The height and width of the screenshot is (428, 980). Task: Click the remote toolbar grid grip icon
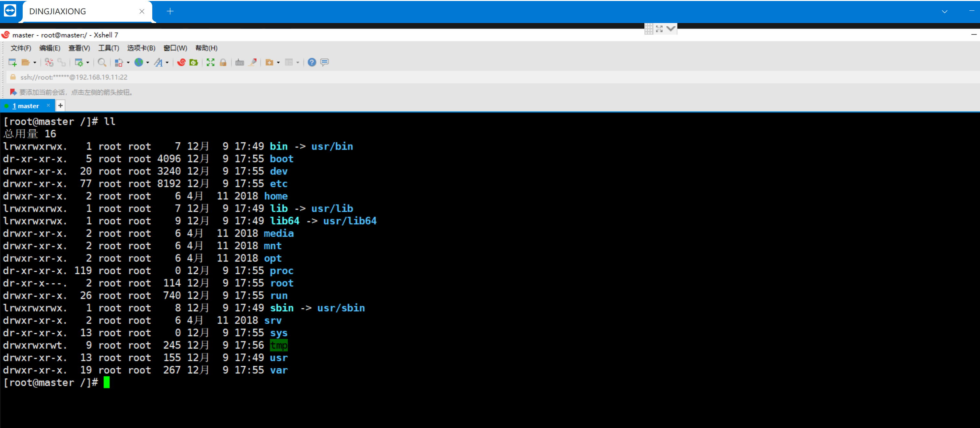coord(649,29)
